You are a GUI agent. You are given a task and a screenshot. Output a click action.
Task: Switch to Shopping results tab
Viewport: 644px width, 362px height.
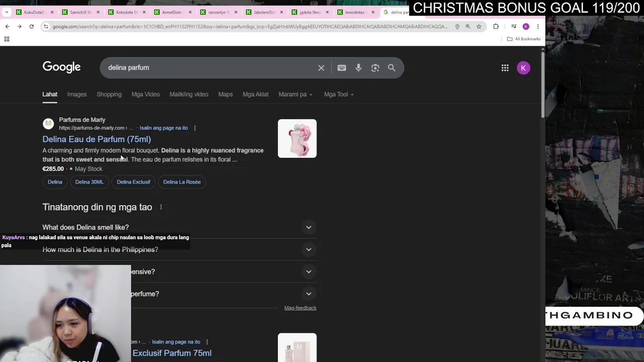click(109, 95)
